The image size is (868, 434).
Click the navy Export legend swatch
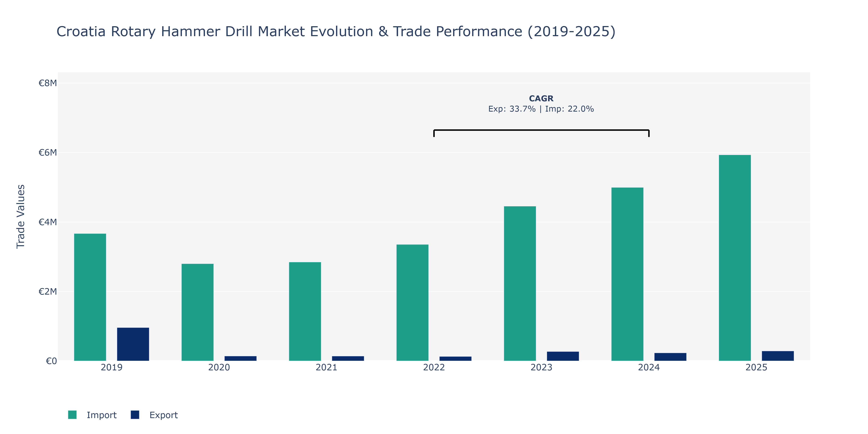[135, 415]
